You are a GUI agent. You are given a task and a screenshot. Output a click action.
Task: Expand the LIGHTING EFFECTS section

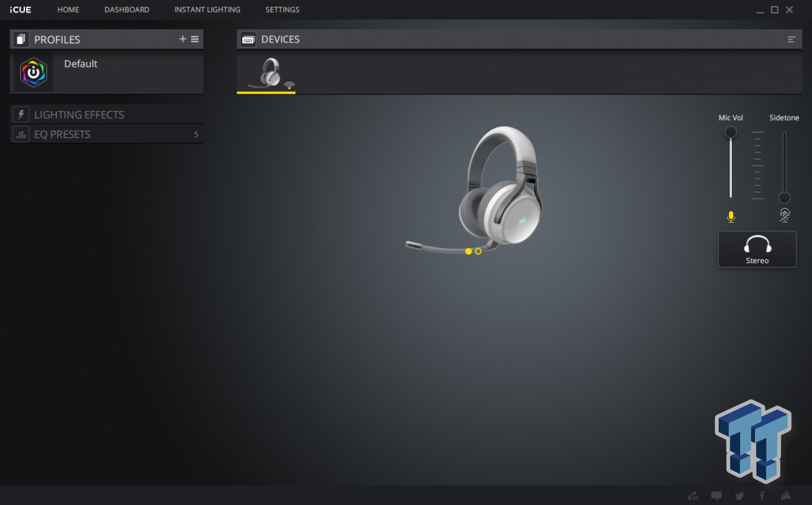pyautogui.click(x=107, y=114)
